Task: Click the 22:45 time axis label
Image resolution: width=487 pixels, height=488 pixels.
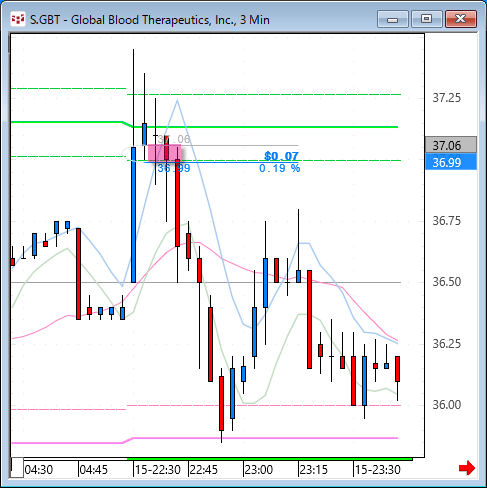Action: (x=203, y=470)
